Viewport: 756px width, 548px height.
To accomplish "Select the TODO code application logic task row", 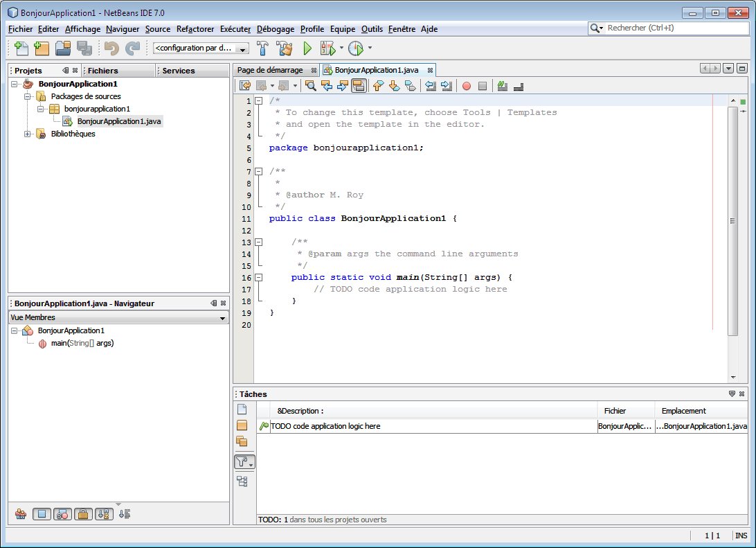I will pos(502,426).
